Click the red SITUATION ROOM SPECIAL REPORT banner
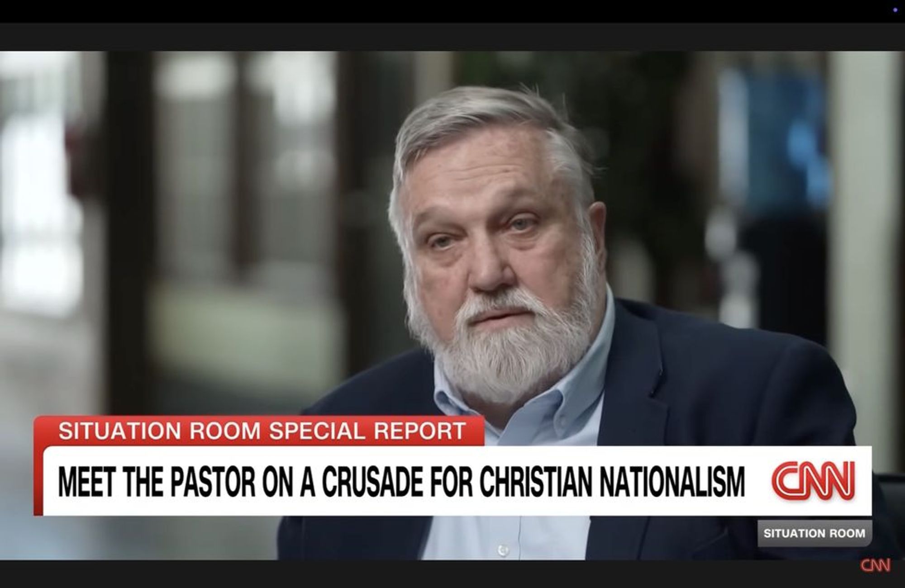The height and width of the screenshot is (588, 905). pos(259,431)
